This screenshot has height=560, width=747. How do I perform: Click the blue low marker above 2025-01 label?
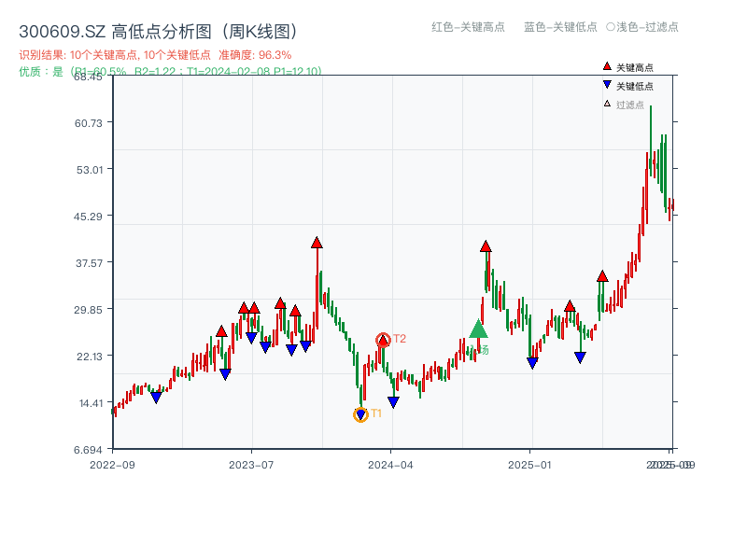[x=532, y=363]
